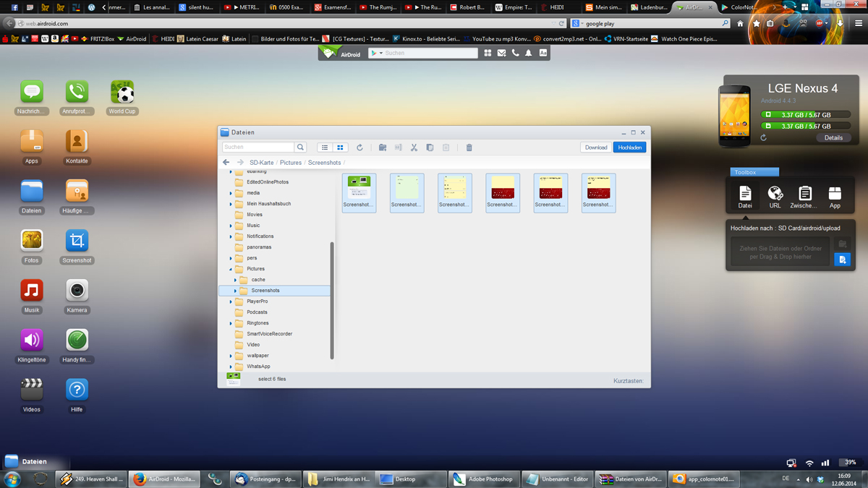This screenshot has width=868, height=488.
Task: Switch to list view in Dateien
Action: point(325,147)
